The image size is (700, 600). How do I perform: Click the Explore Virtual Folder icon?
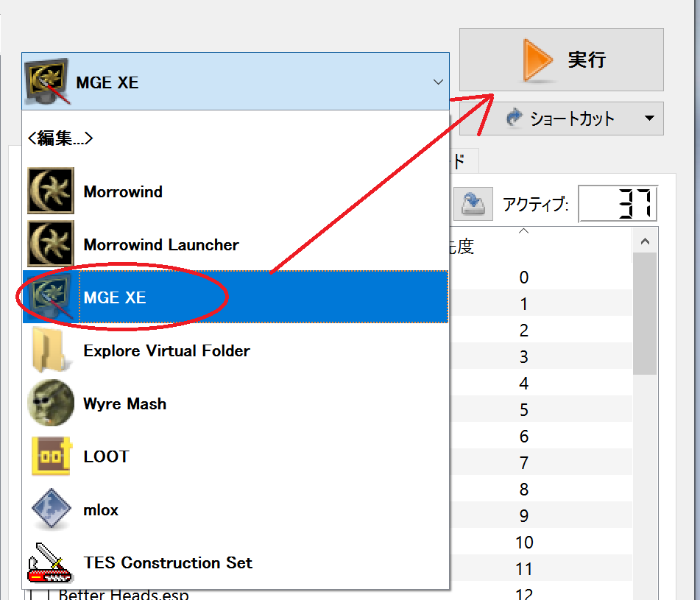(51, 350)
